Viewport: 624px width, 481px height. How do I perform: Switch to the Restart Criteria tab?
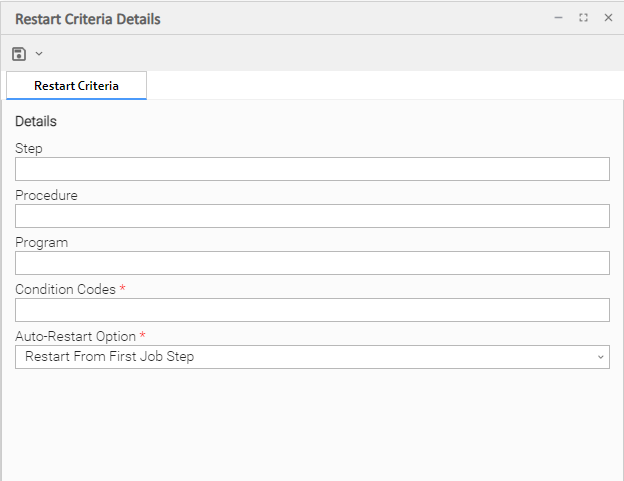click(76, 86)
